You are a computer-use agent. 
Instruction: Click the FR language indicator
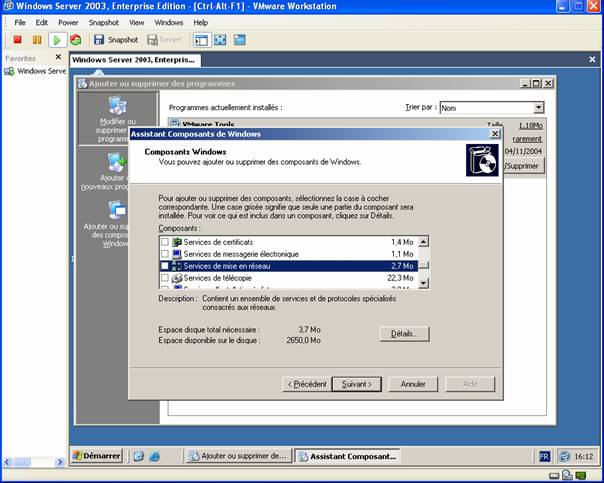(x=545, y=456)
